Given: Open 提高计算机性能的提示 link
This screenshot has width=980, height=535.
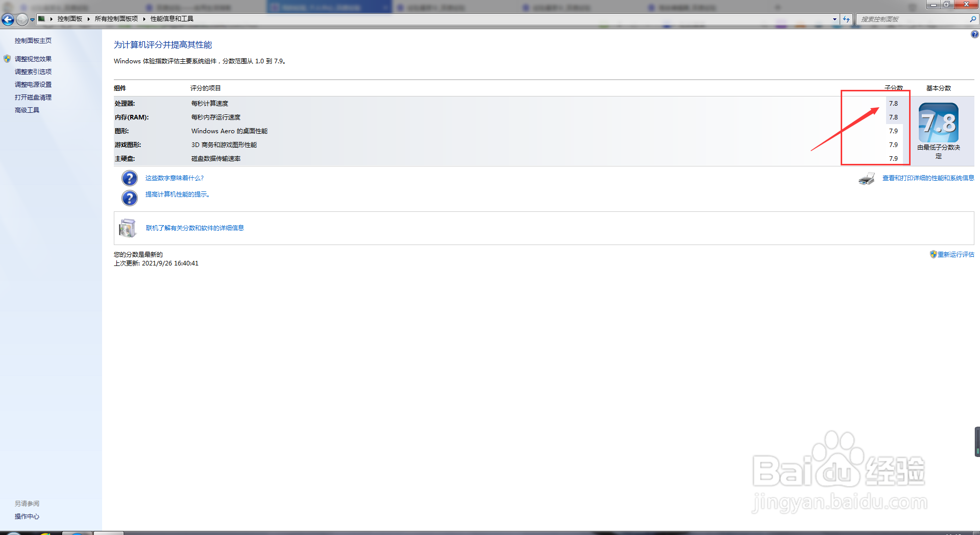Looking at the screenshot, I should coord(178,194).
